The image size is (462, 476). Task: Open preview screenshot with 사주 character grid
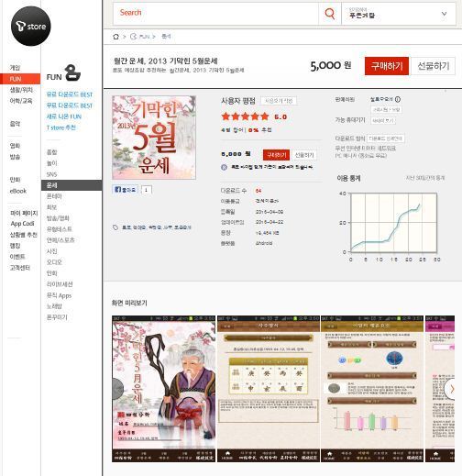(x=269, y=389)
